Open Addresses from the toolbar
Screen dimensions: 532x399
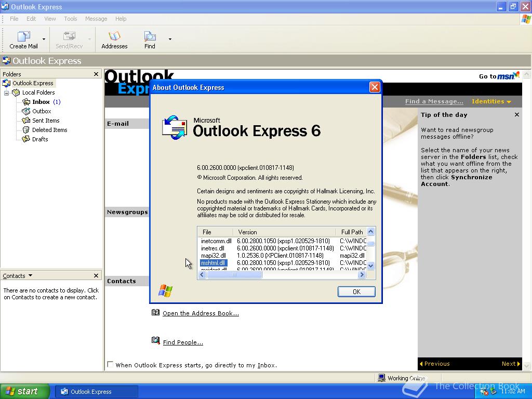click(x=114, y=39)
